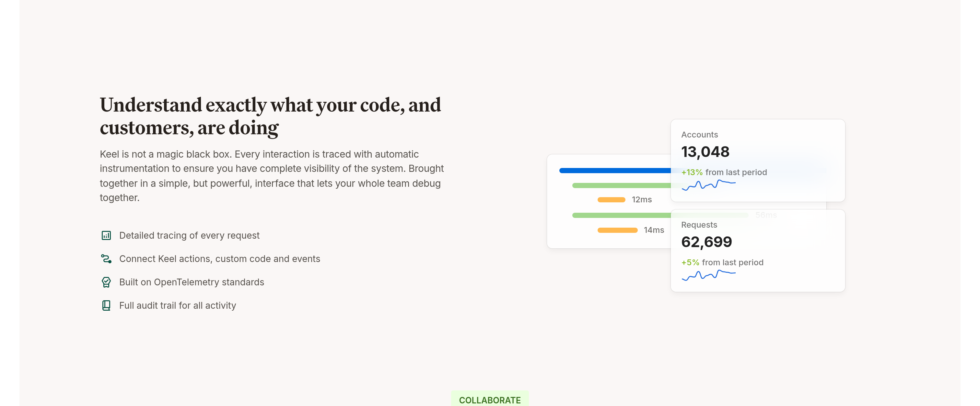Click 'Detailed tracing of every request' text
The width and height of the screenshot is (980, 406).
189,235
